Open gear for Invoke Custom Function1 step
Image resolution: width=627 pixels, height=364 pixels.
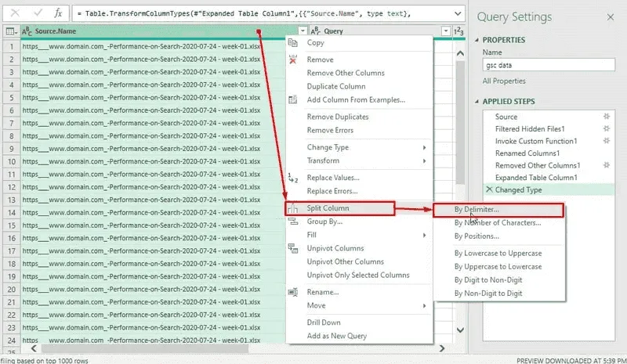604,141
